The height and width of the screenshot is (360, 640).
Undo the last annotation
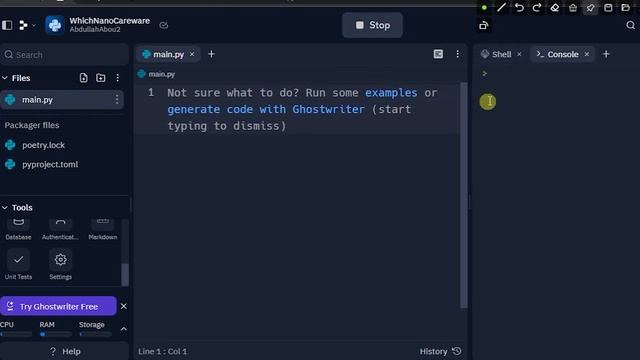click(519, 7)
